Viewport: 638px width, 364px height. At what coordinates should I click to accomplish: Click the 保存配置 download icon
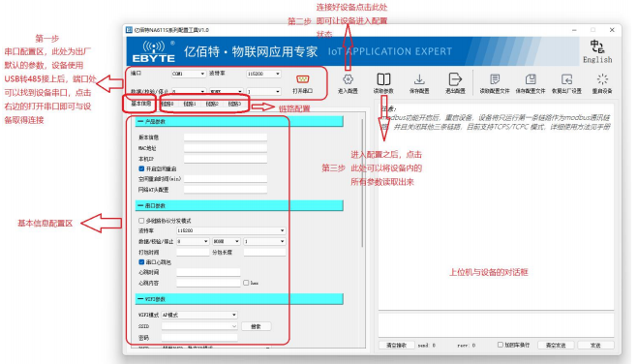419,79
